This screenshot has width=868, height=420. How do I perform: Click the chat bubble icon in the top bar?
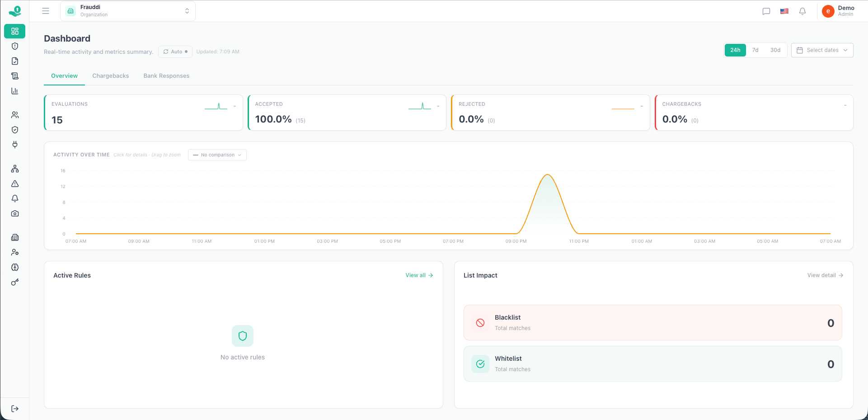click(766, 11)
